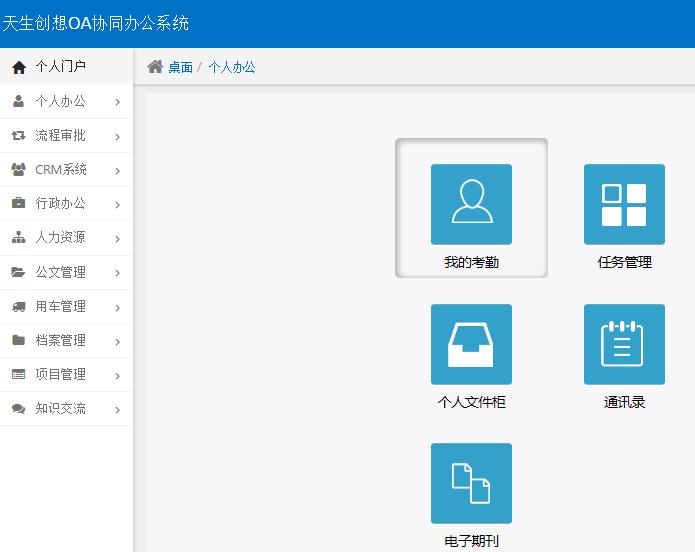Select the 流程审批 menu label

60,135
